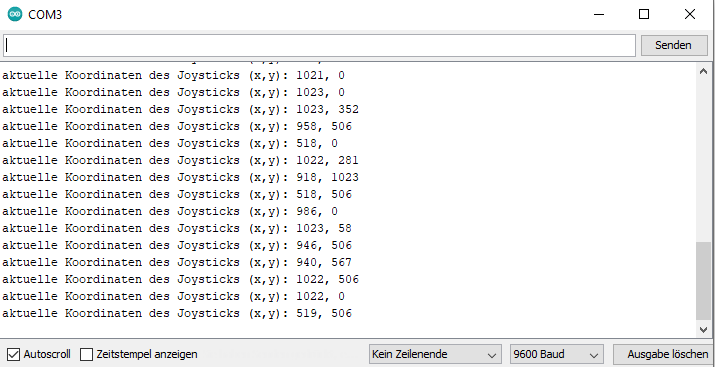The height and width of the screenshot is (367, 715).
Task: Click the scrollbar down arrow
Action: pyautogui.click(x=703, y=329)
